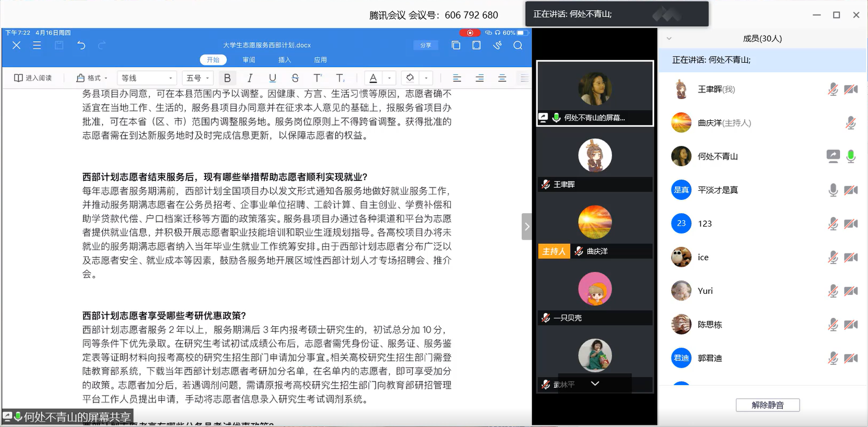Click the screen-share icon beside 何处不青山
The height and width of the screenshot is (427, 868).
(x=833, y=157)
